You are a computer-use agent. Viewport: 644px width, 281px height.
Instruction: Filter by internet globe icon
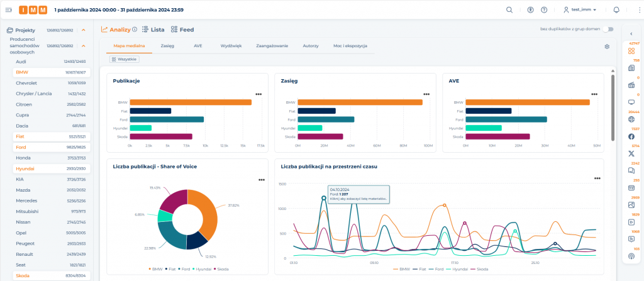coord(631,119)
